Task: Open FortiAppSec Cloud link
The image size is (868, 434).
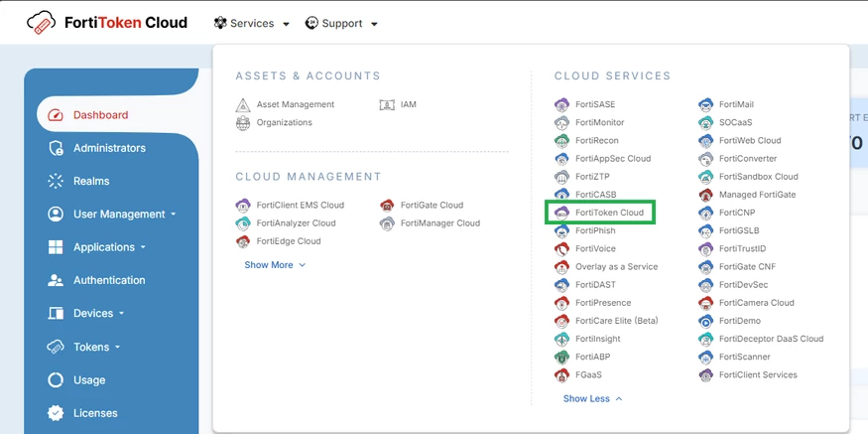Action: [x=613, y=159]
